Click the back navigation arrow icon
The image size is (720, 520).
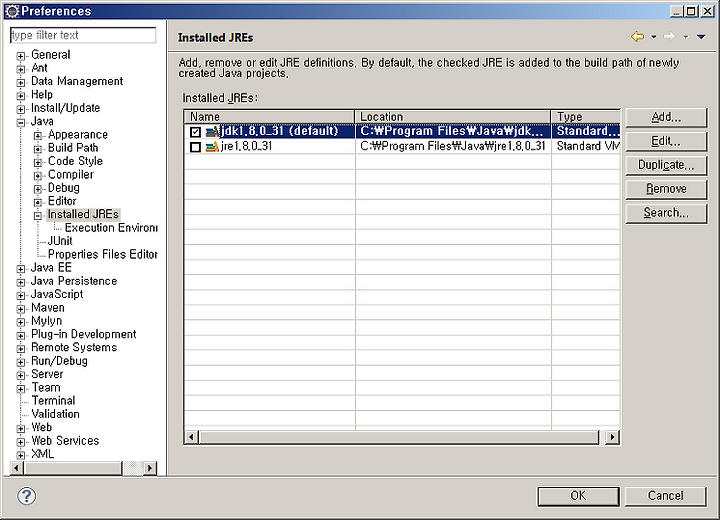tap(637, 36)
